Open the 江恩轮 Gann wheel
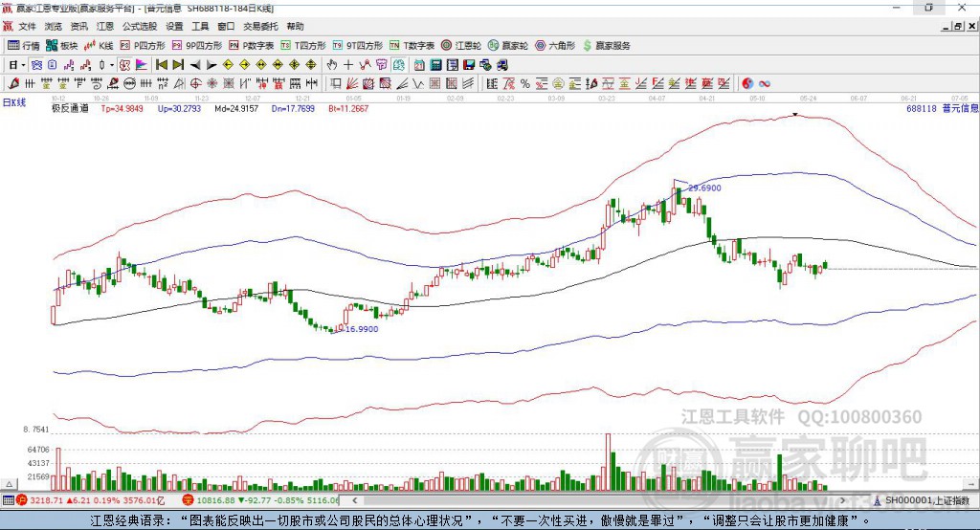Image resolution: width=980 pixels, height=530 pixels. pyautogui.click(x=461, y=46)
